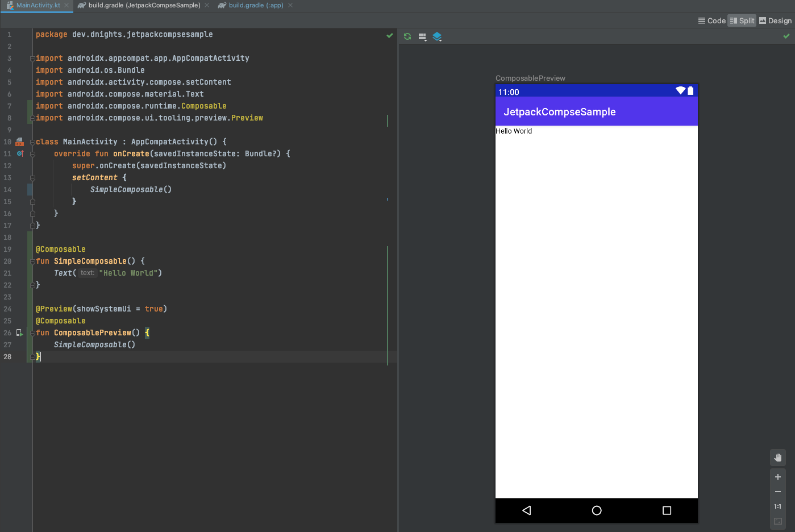Click the home circle in preview navigation bar
Viewport: 795px width, 532px height.
(597, 510)
